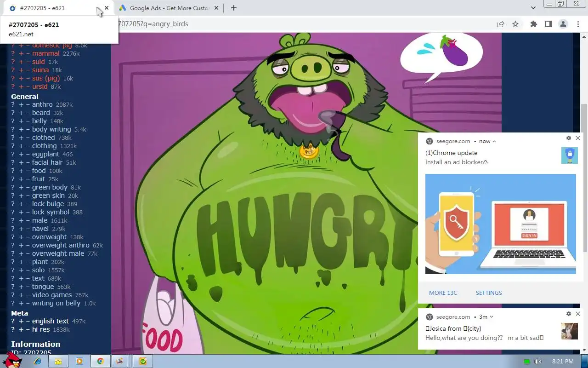This screenshot has height=368, width=588.
Task: Open the media player taskbar icon
Action: (79, 361)
